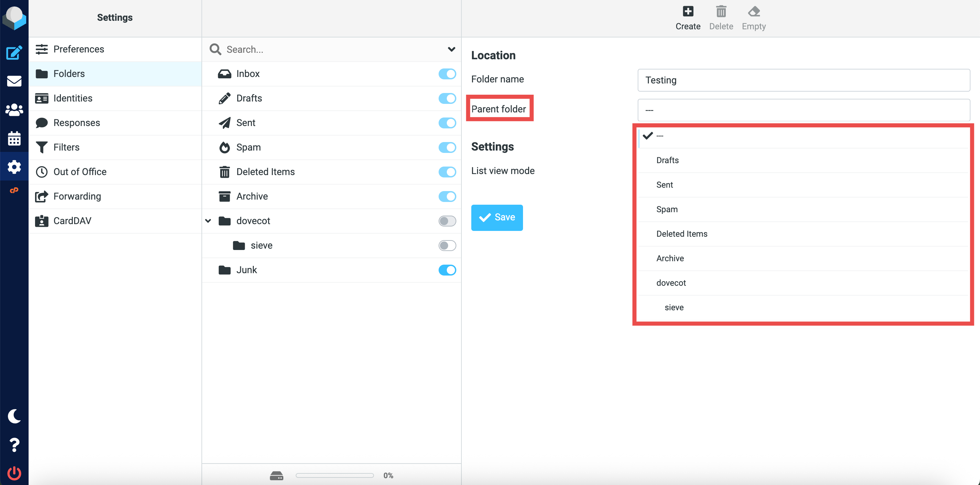
Task: Toggle dark mode moon icon
Action: coord(14,416)
